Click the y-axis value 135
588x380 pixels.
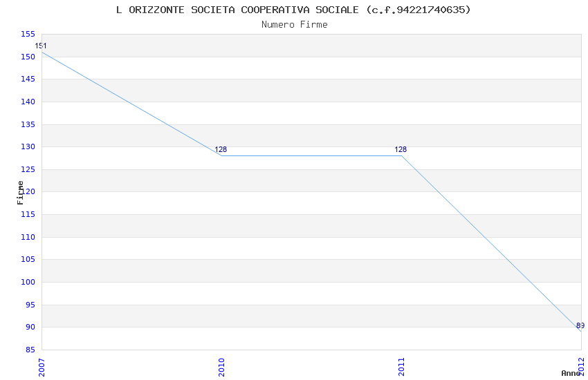point(28,124)
